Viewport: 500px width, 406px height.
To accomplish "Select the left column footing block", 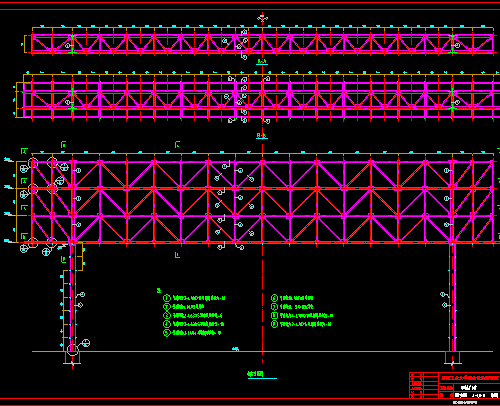I will pos(72,357).
